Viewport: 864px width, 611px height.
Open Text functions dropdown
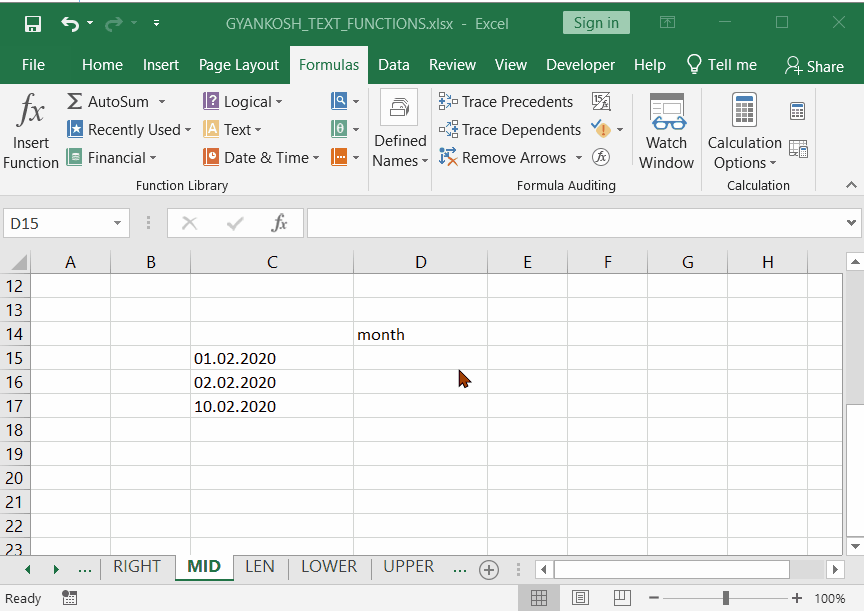coord(233,129)
